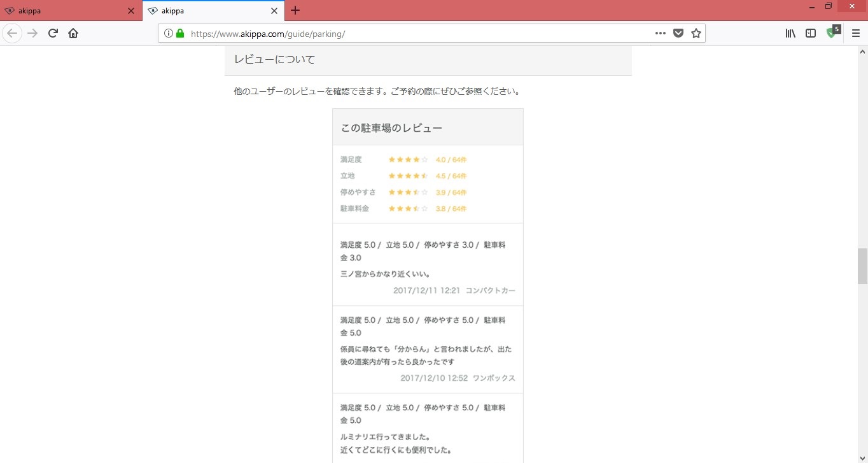View site security padlock information
Viewport: 868px width, 463px height.
[180, 33]
